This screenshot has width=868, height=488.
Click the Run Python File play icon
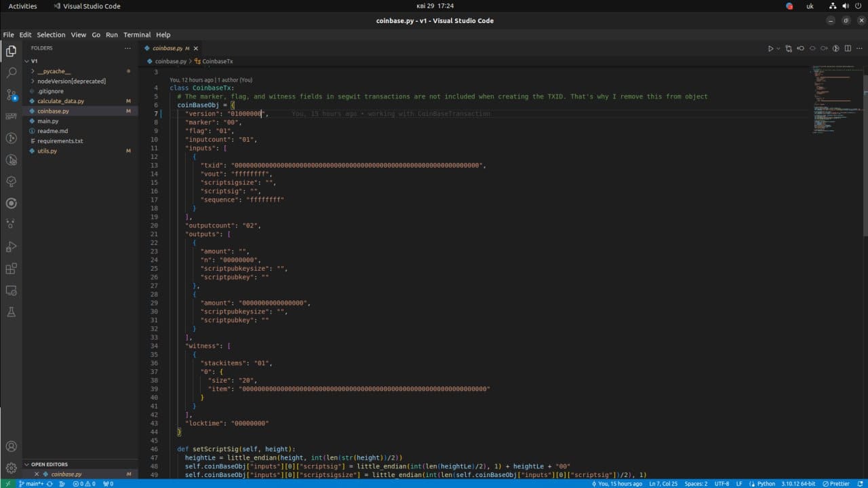click(770, 48)
